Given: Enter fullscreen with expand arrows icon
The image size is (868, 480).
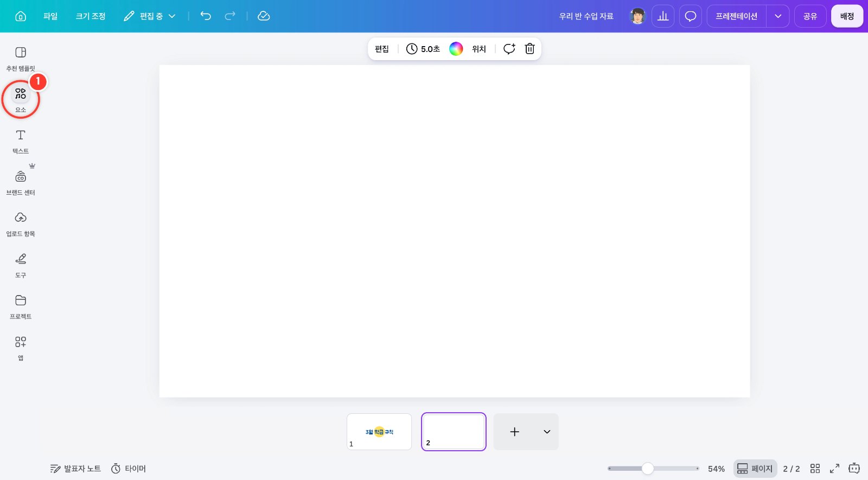Looking at the screenshot, I should pos(835,469).
